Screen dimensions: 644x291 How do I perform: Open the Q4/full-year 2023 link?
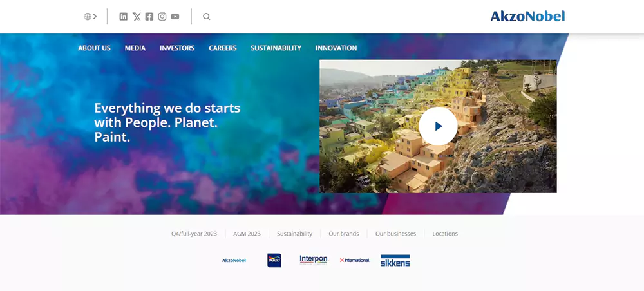(194, 234)
